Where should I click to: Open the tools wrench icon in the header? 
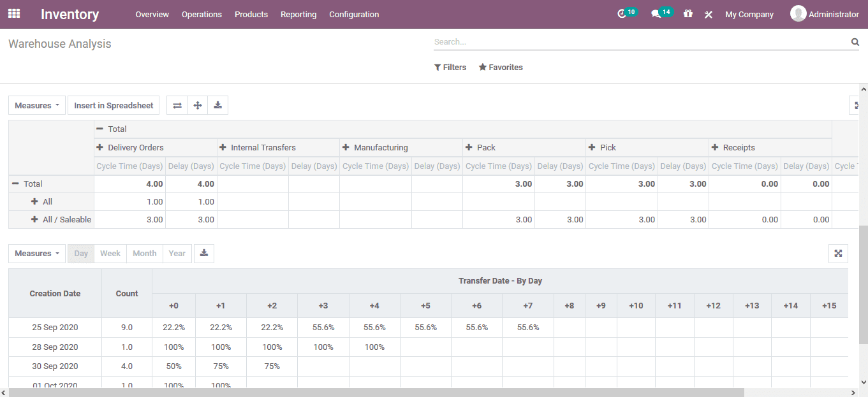click(708, 14)
